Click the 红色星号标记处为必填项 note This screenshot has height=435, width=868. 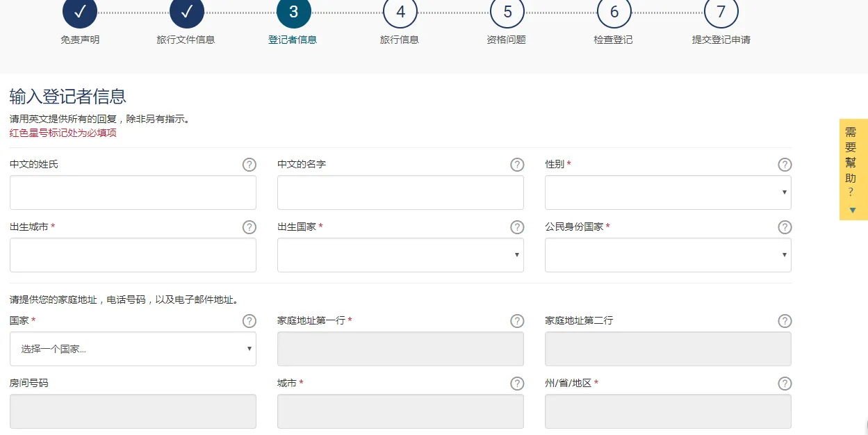click(x=63, y=133)
